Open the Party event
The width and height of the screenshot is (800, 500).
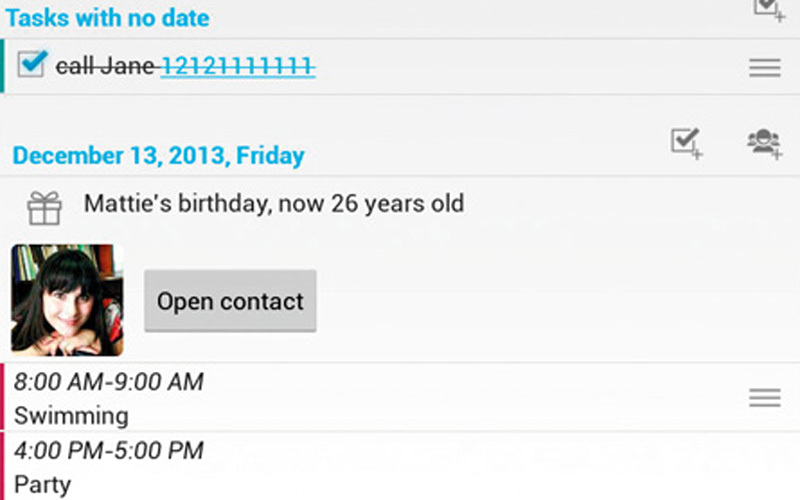coord(43,485)
